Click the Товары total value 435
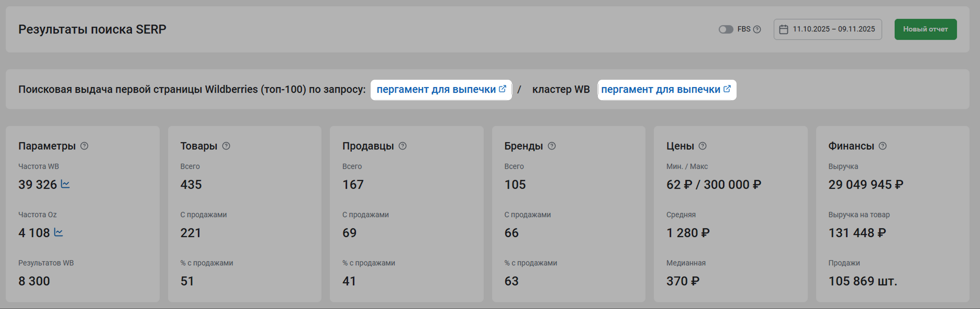 pos(191,185)
